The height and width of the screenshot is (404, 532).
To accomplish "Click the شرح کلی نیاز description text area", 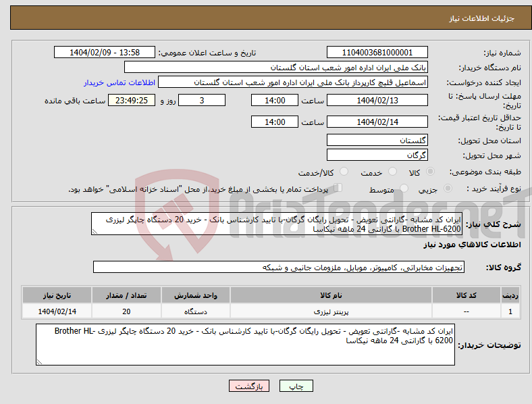I will [277, 224].
